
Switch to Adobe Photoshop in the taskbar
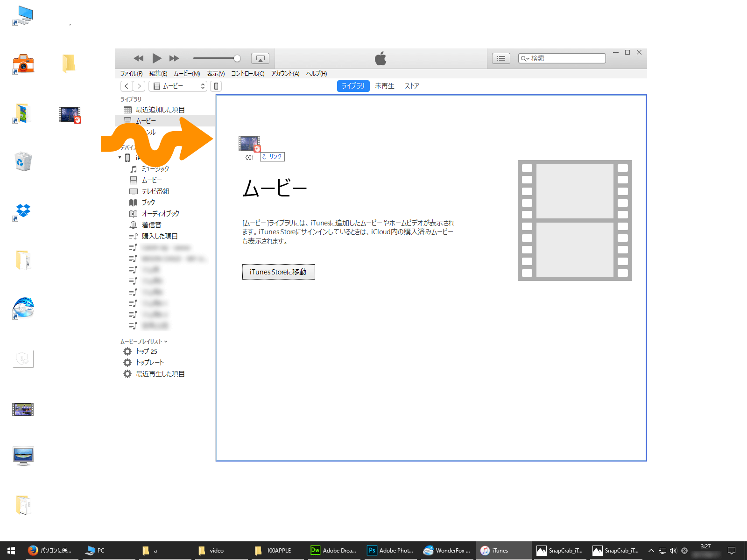390,551
